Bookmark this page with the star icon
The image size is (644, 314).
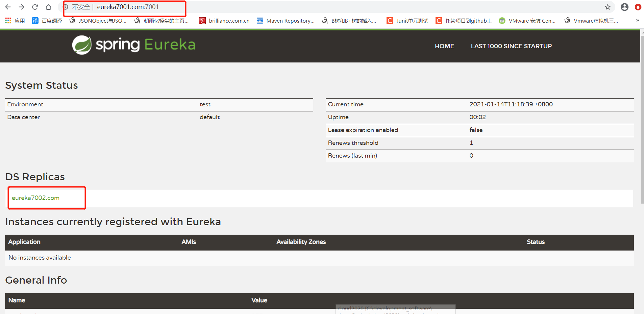[x=608, y=7]
